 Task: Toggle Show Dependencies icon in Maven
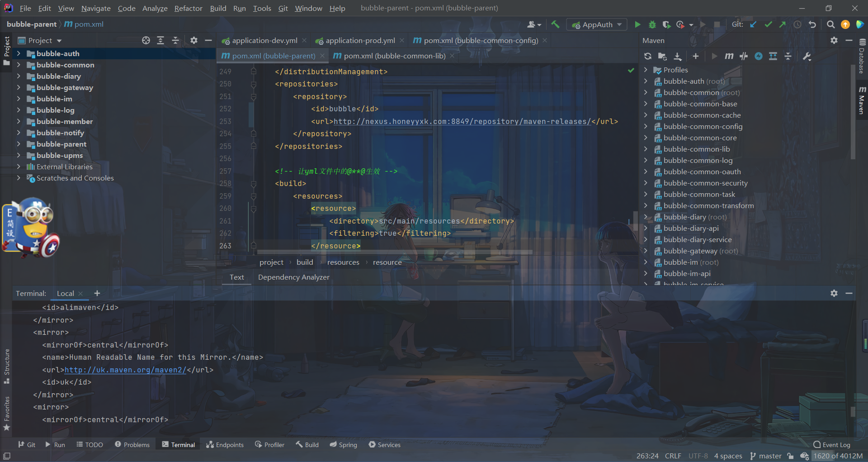(x=773, y=56)
